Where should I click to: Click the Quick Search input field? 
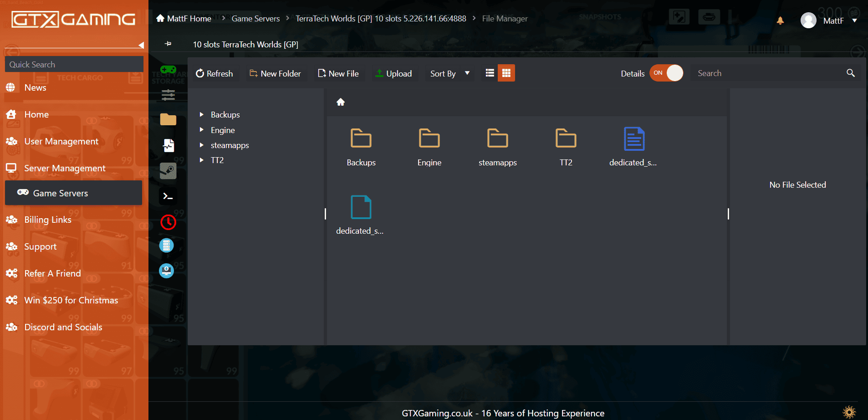74,65
